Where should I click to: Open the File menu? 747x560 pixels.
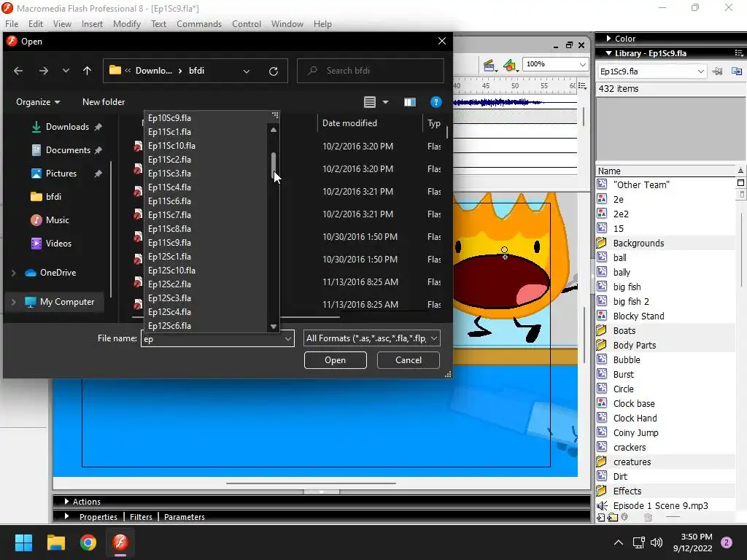[12, 24]
